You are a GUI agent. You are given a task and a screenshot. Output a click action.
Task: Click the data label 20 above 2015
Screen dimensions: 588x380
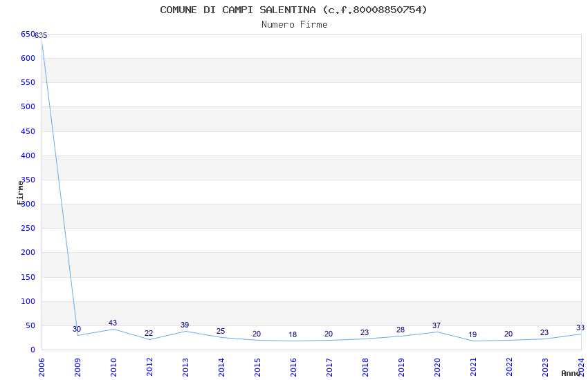pyautogui.click(x=257, y=334)
